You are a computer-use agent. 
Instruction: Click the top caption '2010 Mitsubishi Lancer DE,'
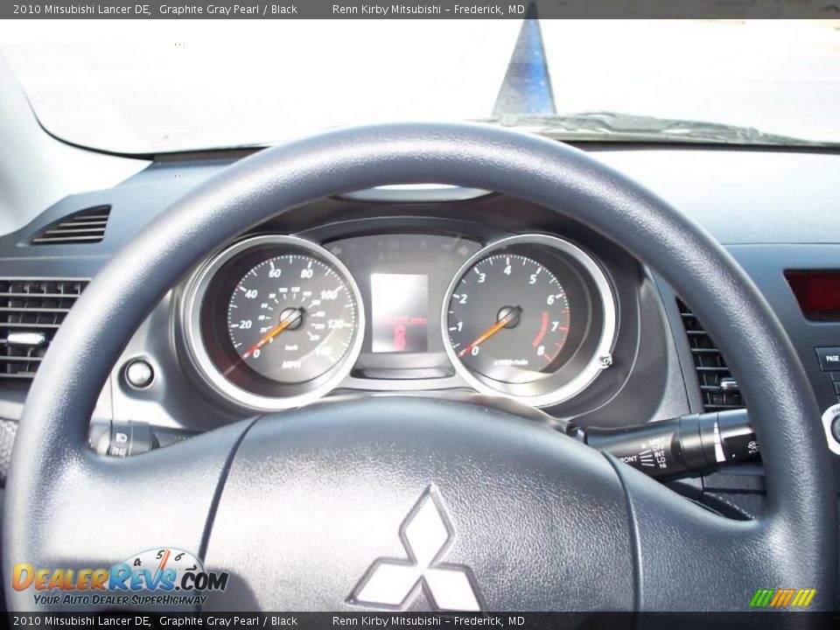82,9
